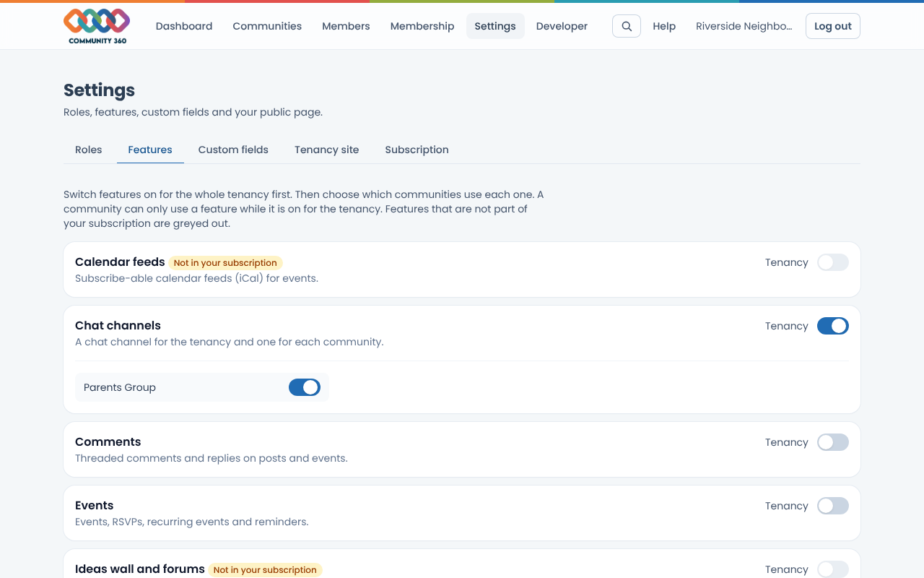Enable Comments for the tenancy
924x578 pixels.
833,442
